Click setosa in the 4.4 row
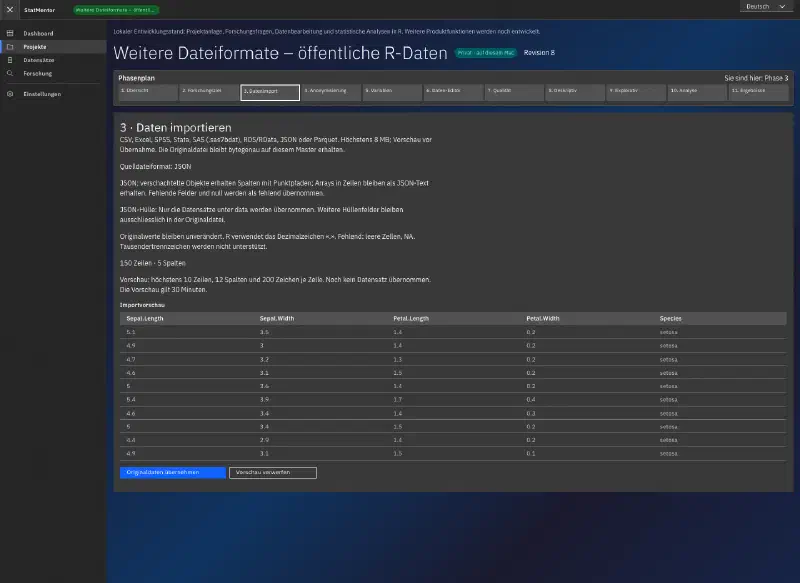Image resolution: width=800 pixels, height=583 pixels. click(668, 440)
